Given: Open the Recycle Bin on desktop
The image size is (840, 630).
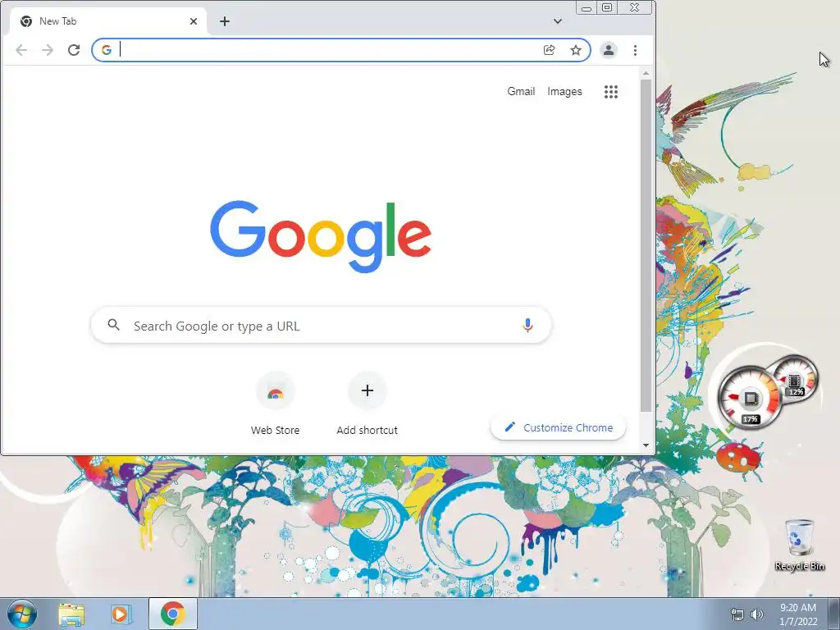Looking at the screenshot, I should (799, 545).
